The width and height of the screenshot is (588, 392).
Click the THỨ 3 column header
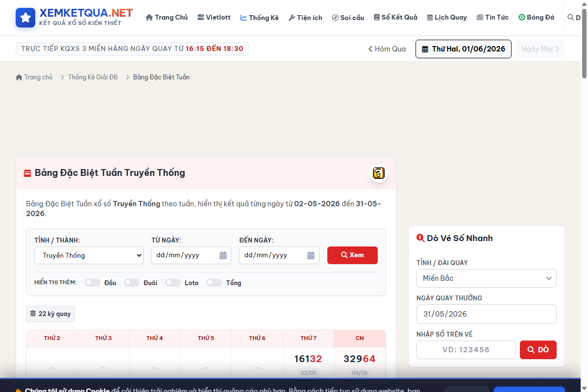click(x=103, y=339)
